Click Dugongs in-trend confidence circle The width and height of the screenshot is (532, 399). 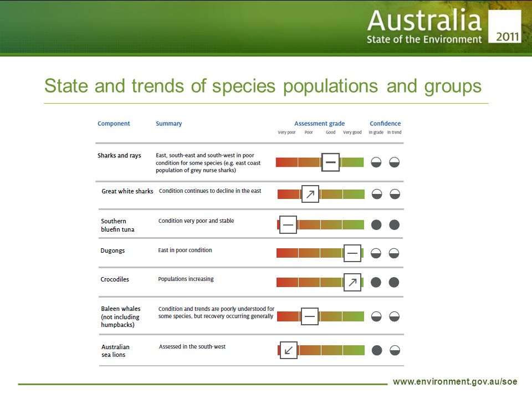394,253
